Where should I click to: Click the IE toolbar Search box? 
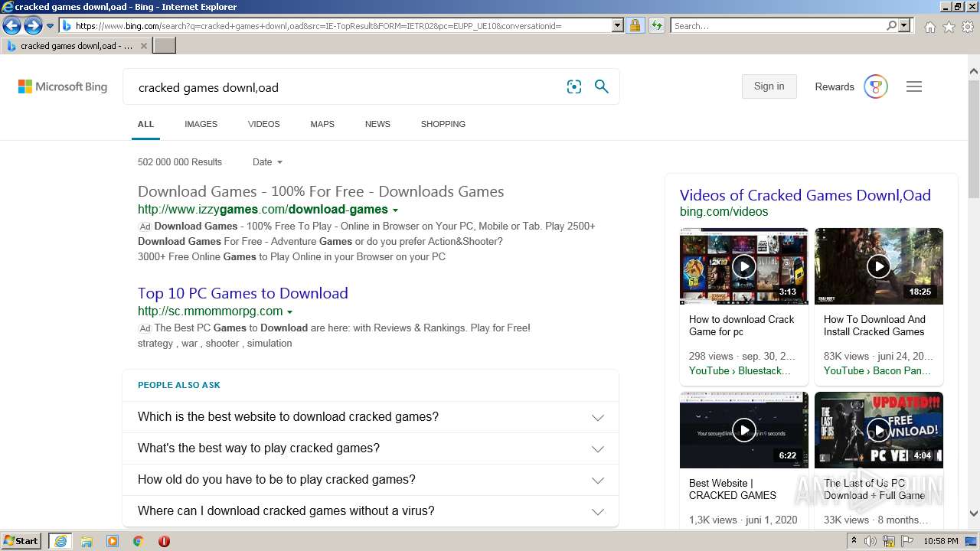[x=778, y=26]
